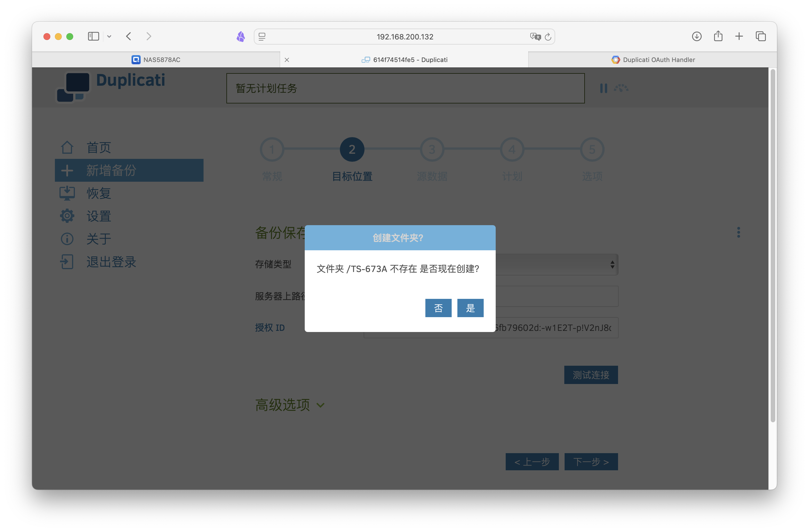Select 新增备份 in the sidebar

[x=129, y=170]
